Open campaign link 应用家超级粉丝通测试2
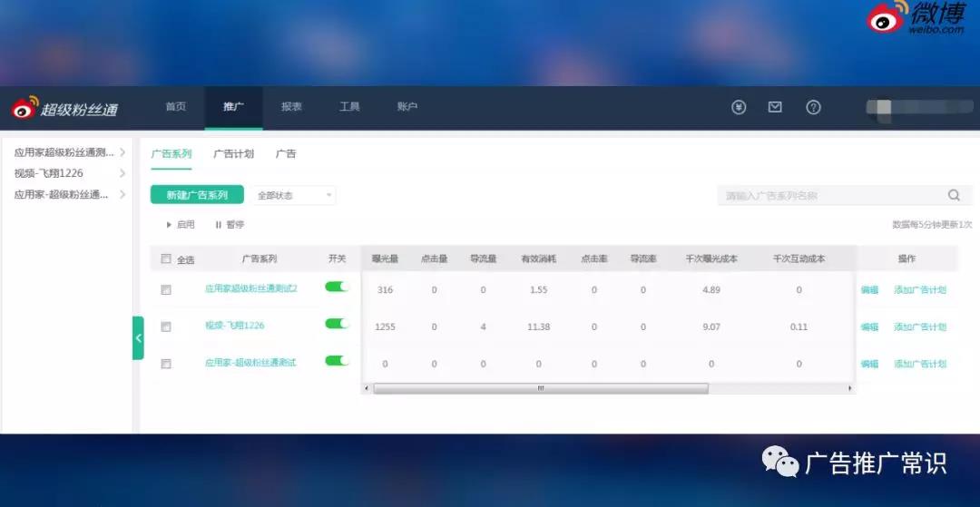This screenshot has height=507, width=980. pyautogui.click(x=251, y=289)
